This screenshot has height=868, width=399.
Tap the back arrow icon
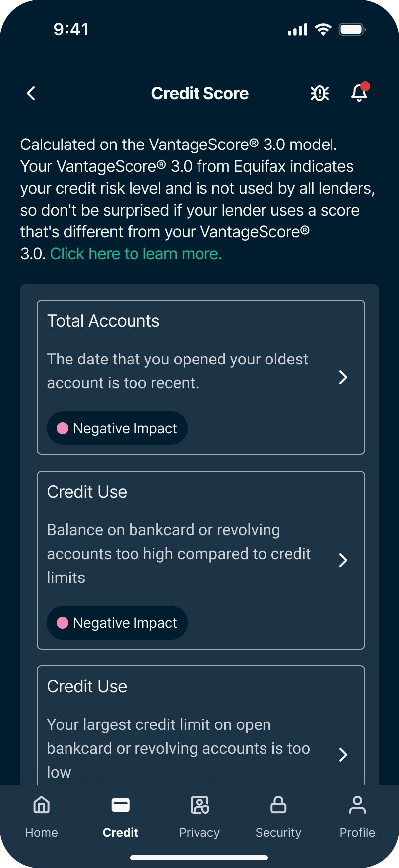click(x=31, y=93)
